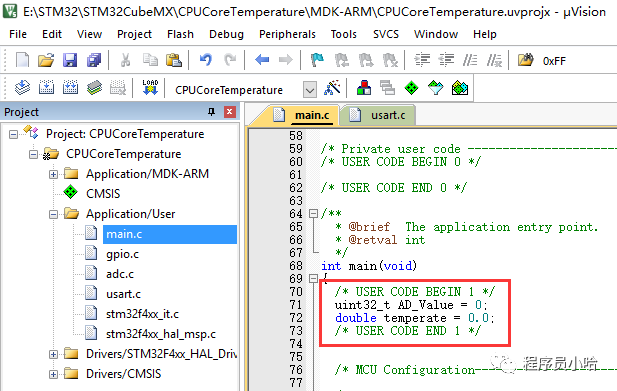Click the Download to flash LOAD icon
Screen dimensions: 617x391
pos(150,88)
